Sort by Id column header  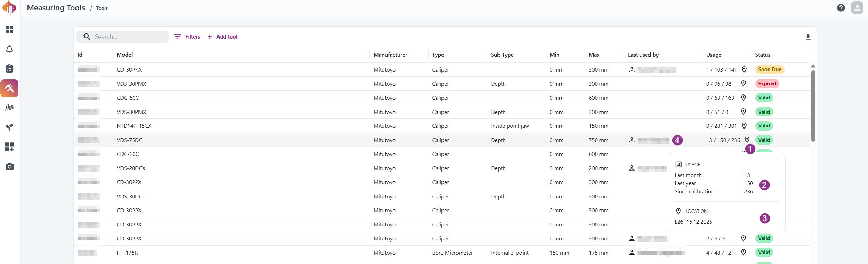pos(80,55)
